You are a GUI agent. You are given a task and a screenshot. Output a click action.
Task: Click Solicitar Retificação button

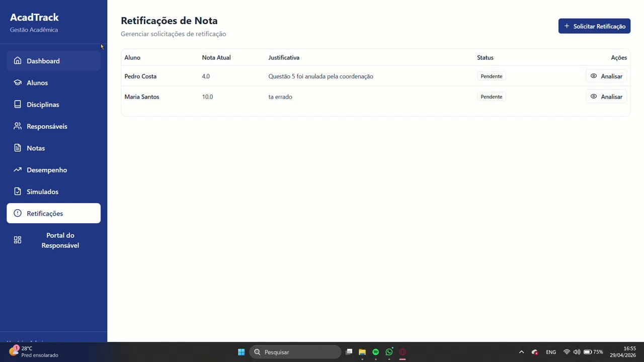click(594, 26)
